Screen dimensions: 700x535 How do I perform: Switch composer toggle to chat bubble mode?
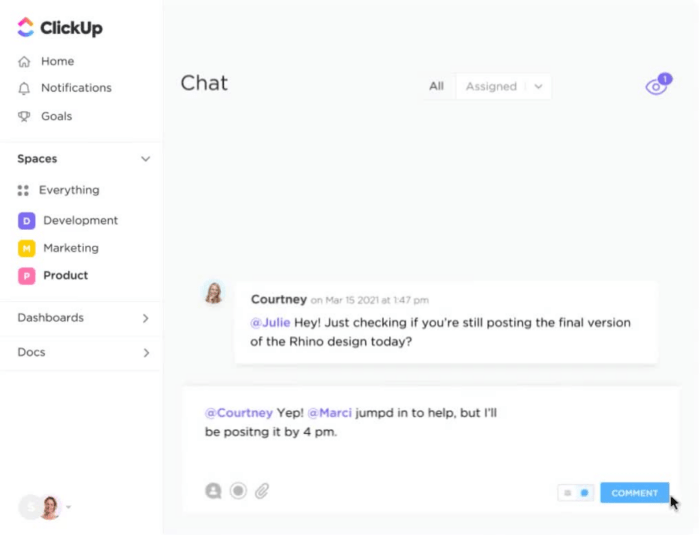tap(584, 493)
